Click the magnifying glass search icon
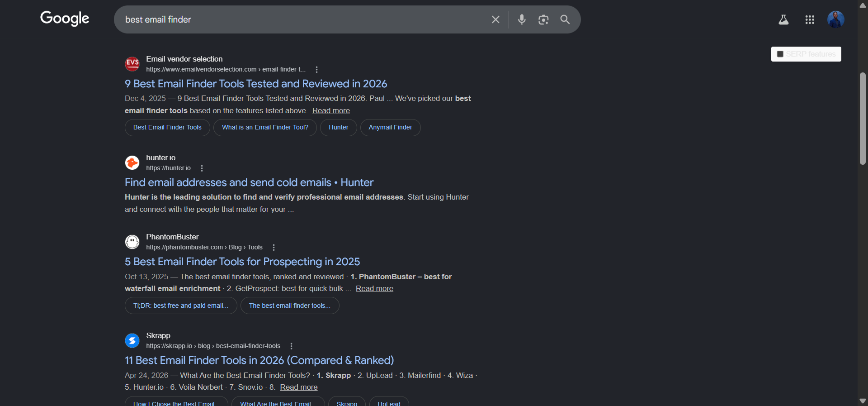Viewport: 868px width, 406px height. pos(565,19)
